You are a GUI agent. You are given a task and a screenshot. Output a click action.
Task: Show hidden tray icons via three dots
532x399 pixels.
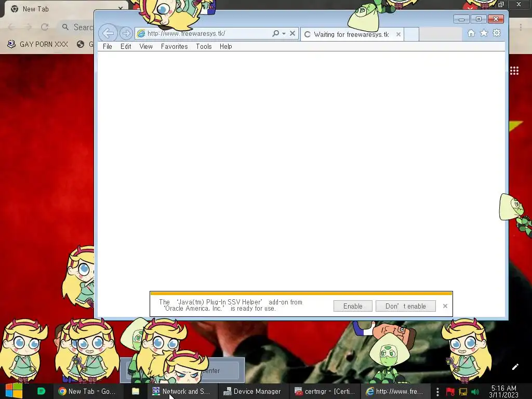(437, 392)
